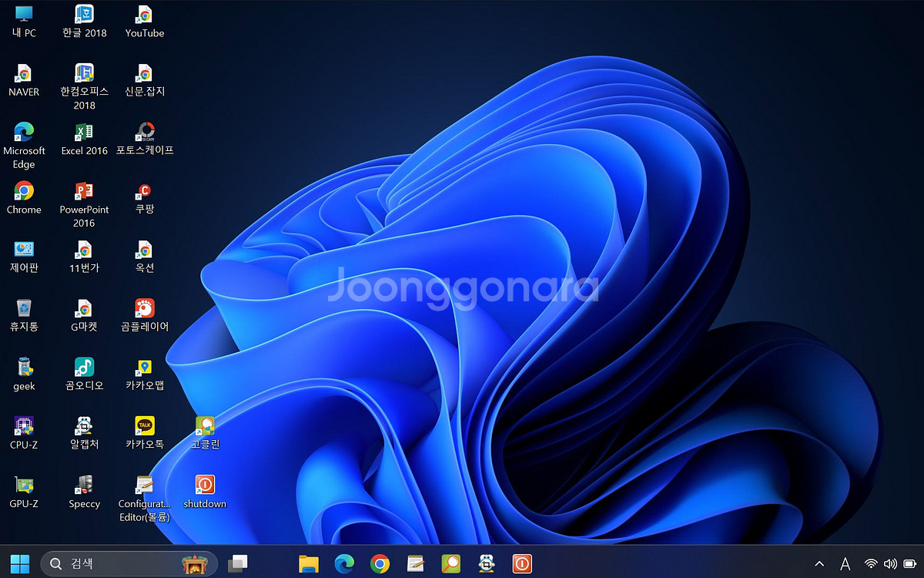Click the PowerPoint 2016 desktop icon
The image size is (924, 578).
pos(84,191)
